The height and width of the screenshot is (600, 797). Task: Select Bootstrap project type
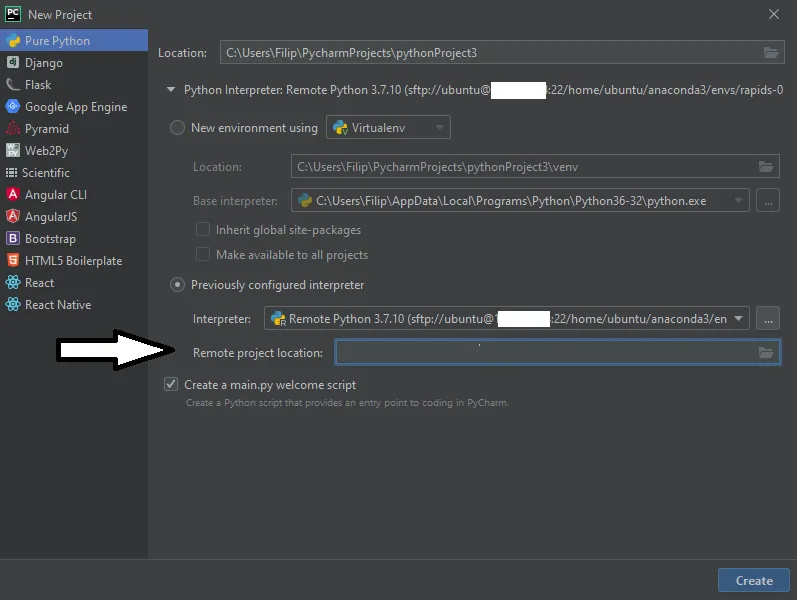point(74,238)
